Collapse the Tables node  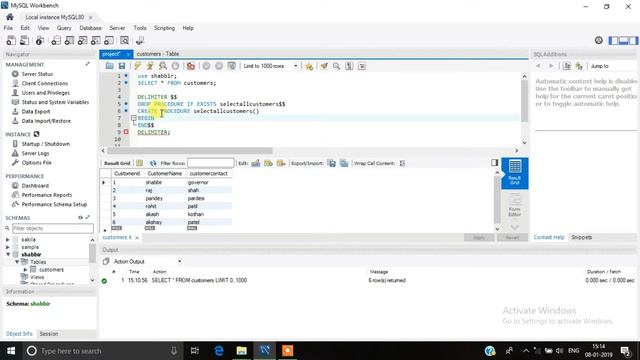[x=17, y=262]
